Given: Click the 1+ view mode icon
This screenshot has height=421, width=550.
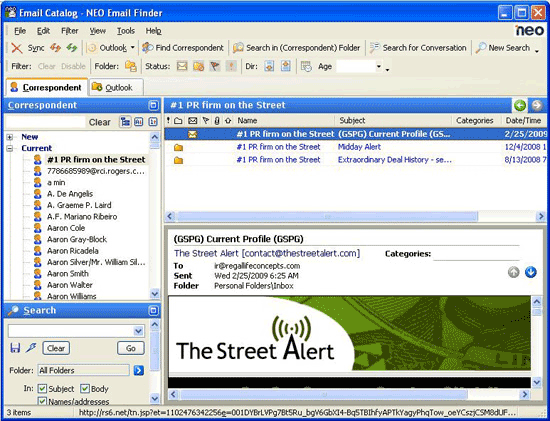Looking at the screenshot, I should (x=153, y=122).
